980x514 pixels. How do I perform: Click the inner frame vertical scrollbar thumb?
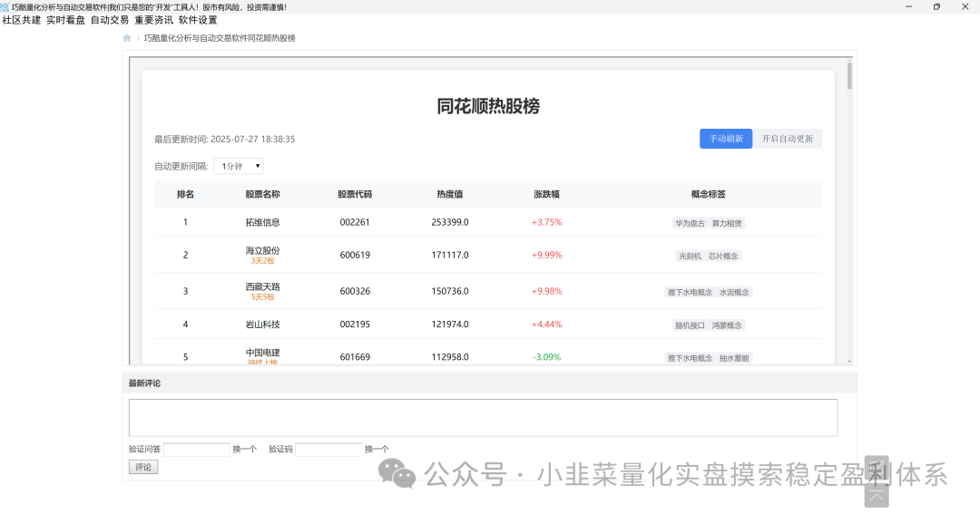849,75
